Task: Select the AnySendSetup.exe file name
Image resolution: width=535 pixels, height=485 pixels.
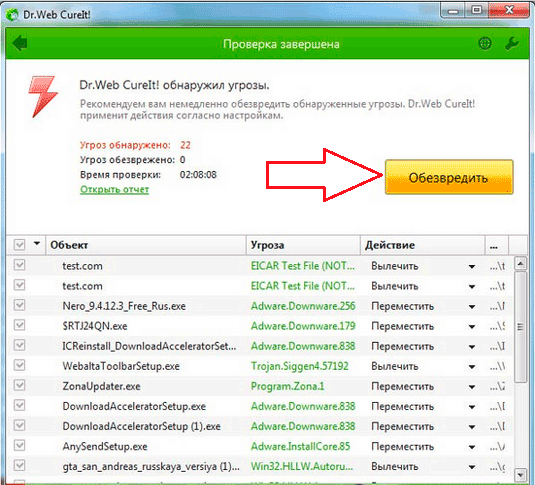Action: pos(105,446)
